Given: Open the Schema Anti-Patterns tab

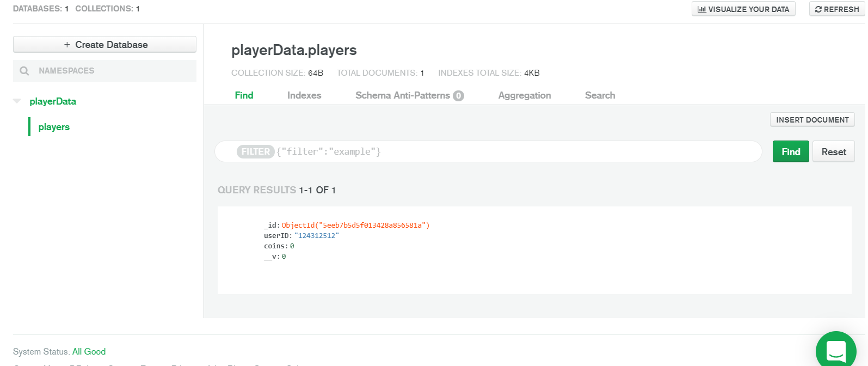Looking at the screenshot, I should click(x=402, y=95).
